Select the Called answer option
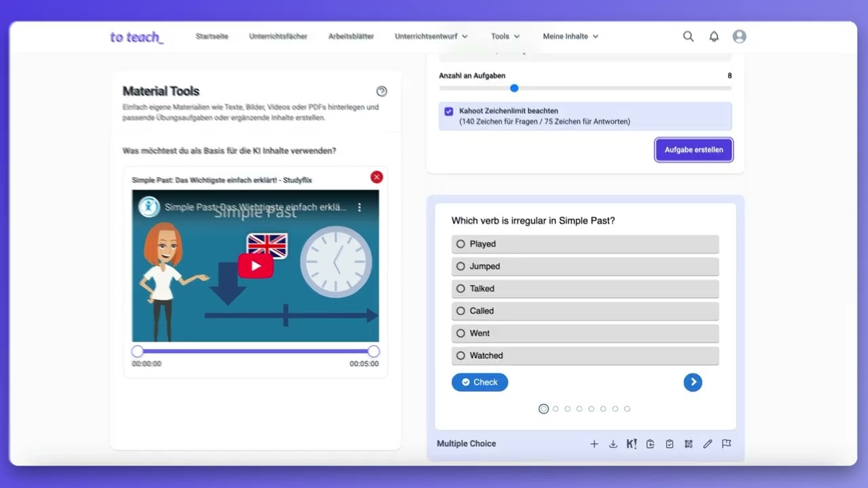 coord(585,311)
